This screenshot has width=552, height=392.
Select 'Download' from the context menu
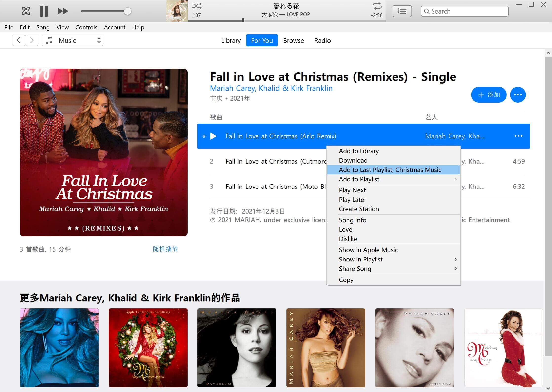[353, 160]
